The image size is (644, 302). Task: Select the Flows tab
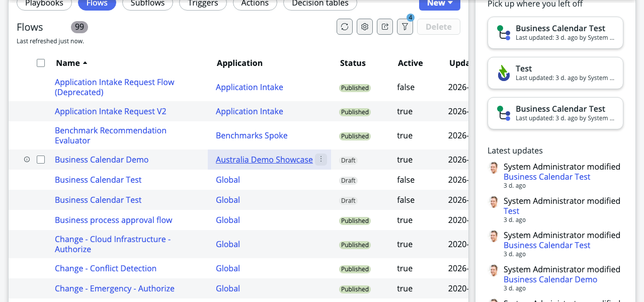(97, 4)
